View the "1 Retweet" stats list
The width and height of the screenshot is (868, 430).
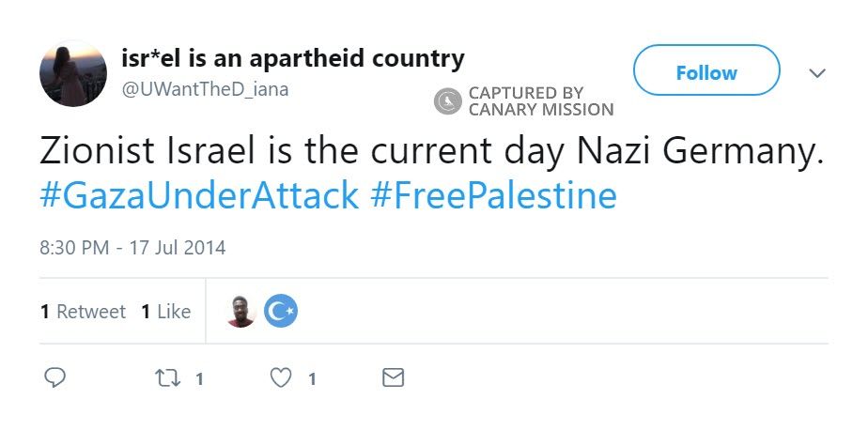(x=83, y=312)
